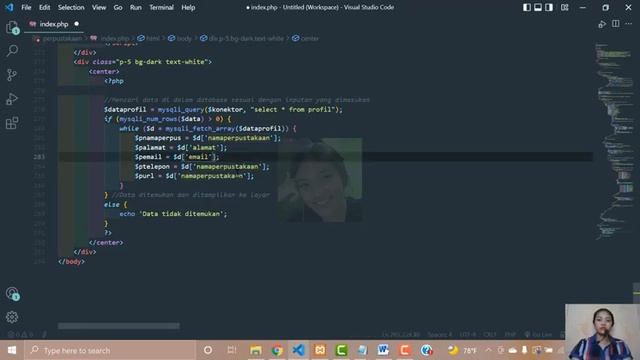Viewport: 640px width, 360px height.
Task: Open the Explorer view in activity bar
Action: tap(12, 28)
